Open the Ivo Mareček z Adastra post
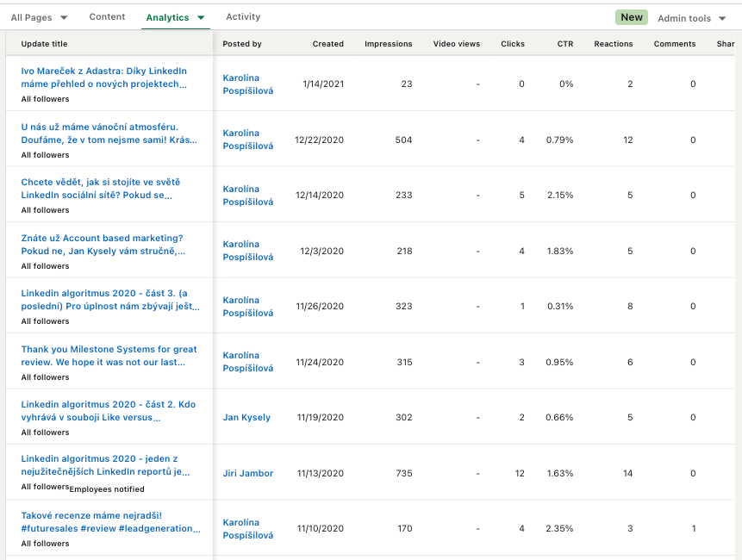742x560 pixels. pyautogui.click(x=103, y=78)
